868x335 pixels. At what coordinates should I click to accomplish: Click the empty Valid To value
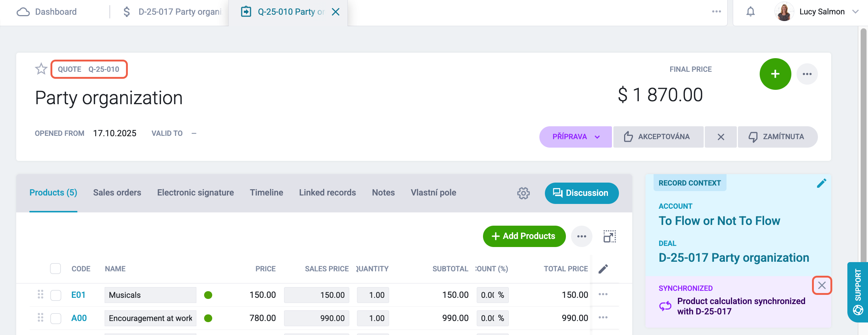click(x=194, y=133)
